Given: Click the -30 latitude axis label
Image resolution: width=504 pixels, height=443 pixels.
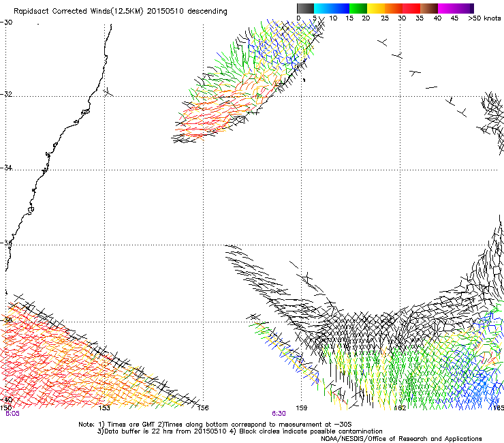Looking at the screenshot, I should pos(6,22).
